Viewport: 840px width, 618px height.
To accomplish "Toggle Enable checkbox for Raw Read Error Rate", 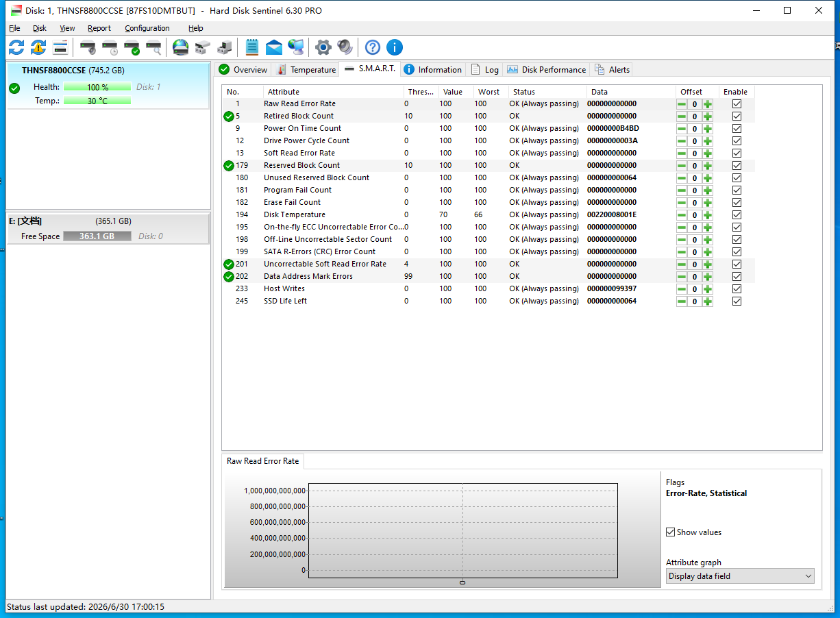I will tap(737, 104).
